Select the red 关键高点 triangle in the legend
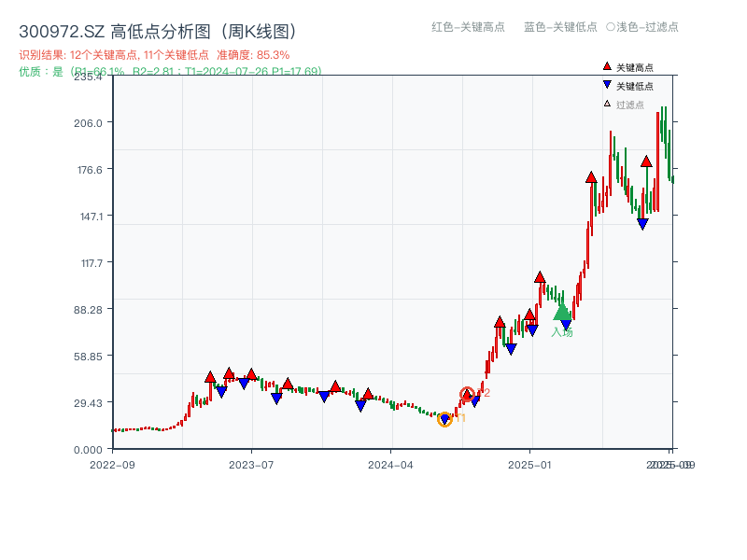The height and width of the screenshot is (560, 747). [x=608, y=66]
